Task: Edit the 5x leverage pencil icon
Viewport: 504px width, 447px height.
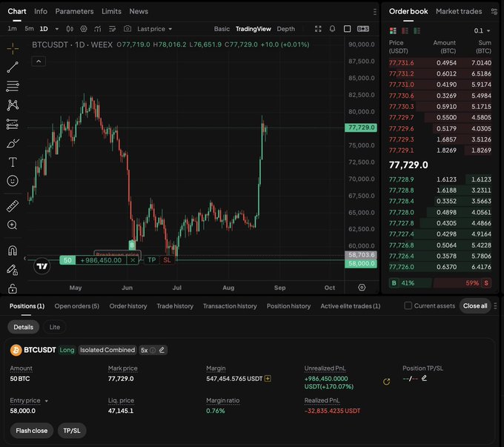Action: pos(162,350)
